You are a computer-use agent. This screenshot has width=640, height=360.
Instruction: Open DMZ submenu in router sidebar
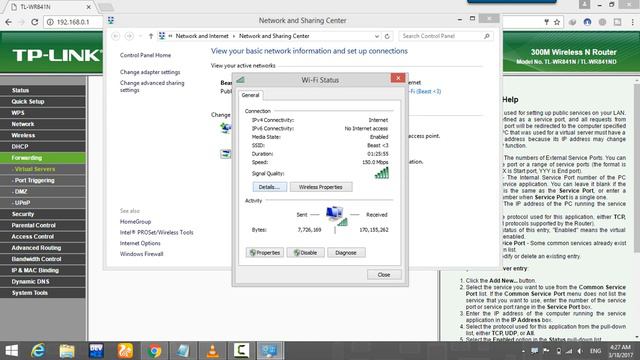coord(43,191)
